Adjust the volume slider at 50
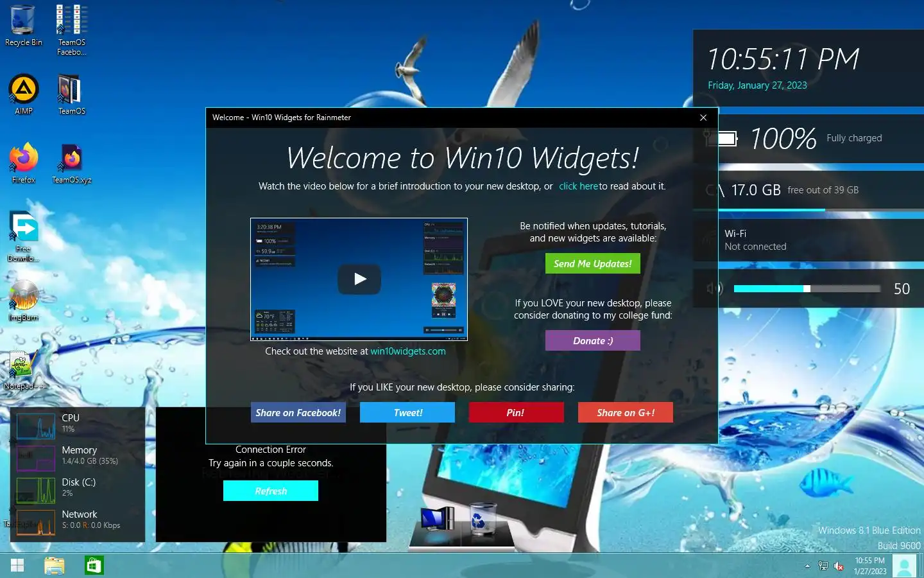This screenshot has height=578, width=924. pyautogui.click(x=807, y=288)
